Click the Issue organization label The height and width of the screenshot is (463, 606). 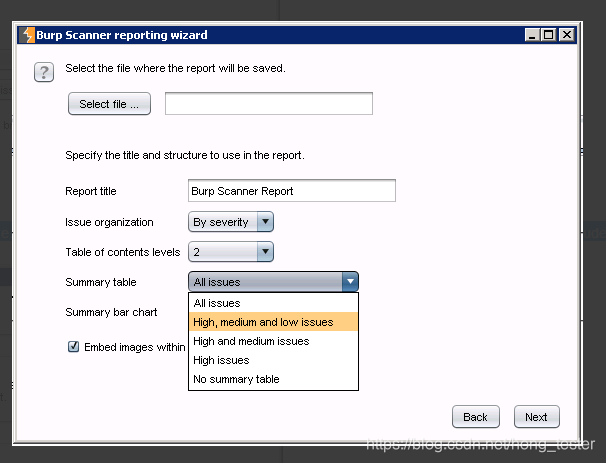pos(109,222)
